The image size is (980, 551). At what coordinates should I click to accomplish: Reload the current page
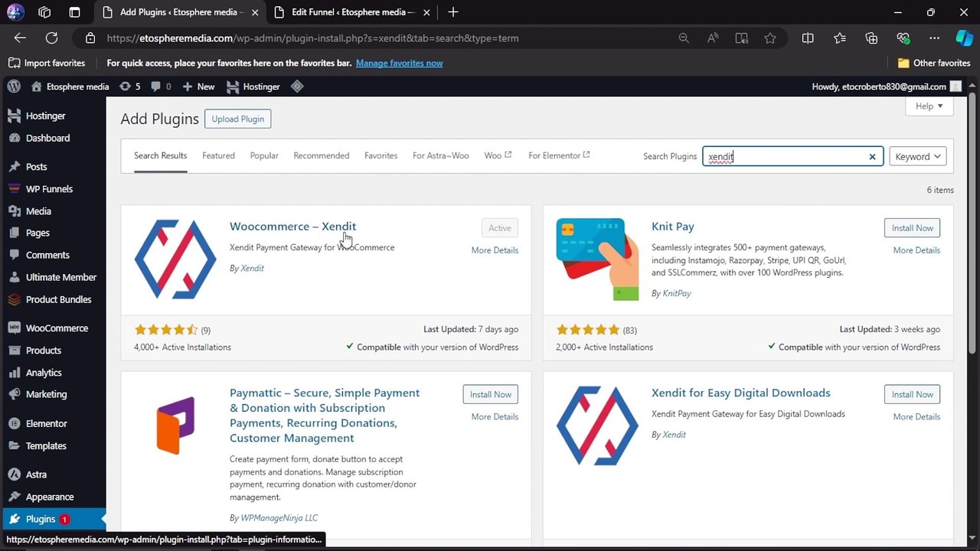coord(51,38)
